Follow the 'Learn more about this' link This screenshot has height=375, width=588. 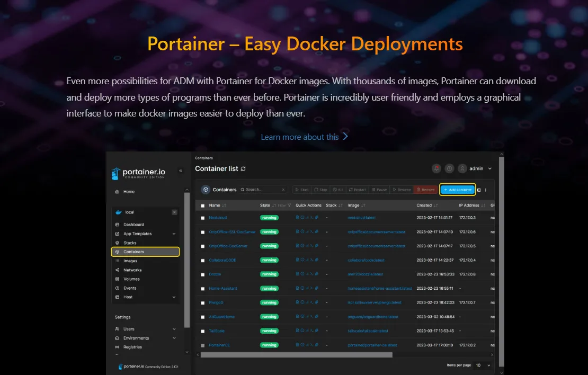click(305, 137)
